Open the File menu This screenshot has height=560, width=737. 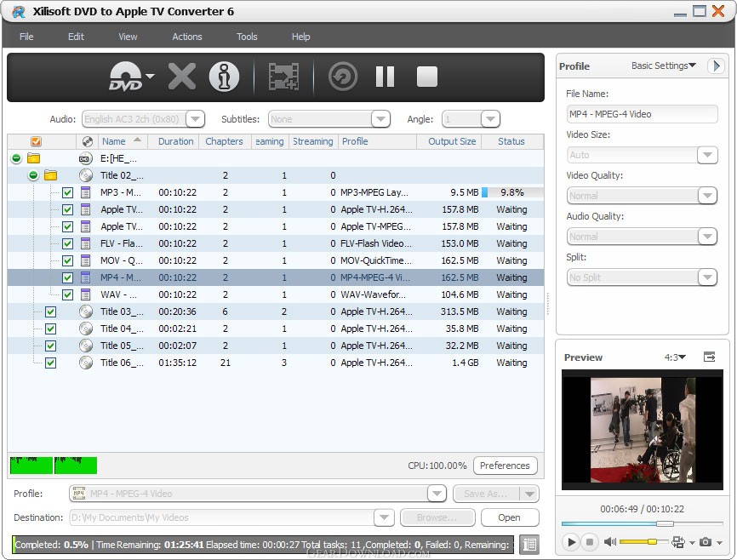(26, 37)
